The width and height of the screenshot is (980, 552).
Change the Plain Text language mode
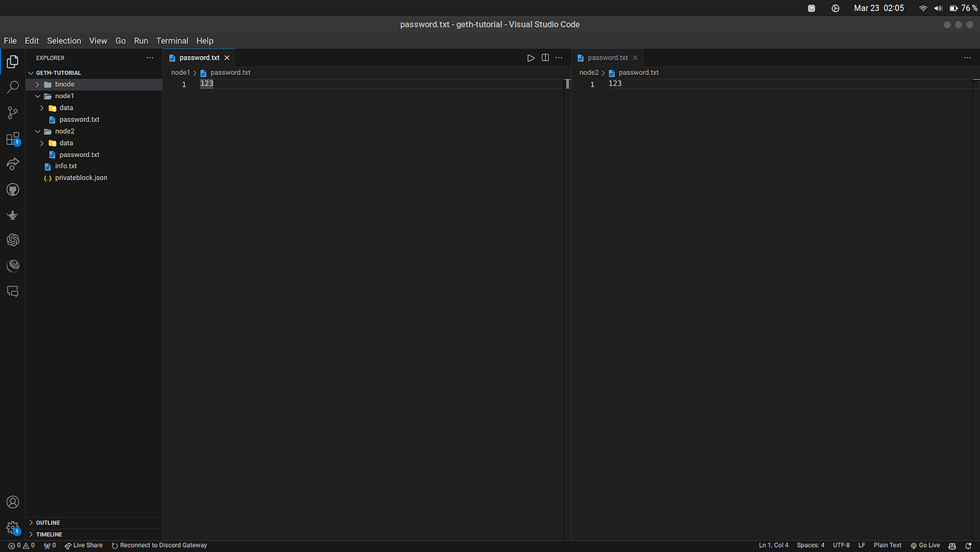pos(887,546)
